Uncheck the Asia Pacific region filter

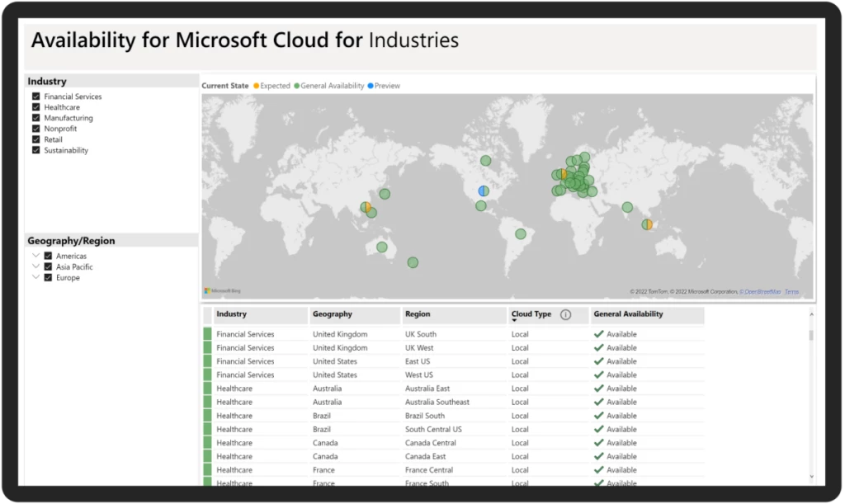click(47, 266)
